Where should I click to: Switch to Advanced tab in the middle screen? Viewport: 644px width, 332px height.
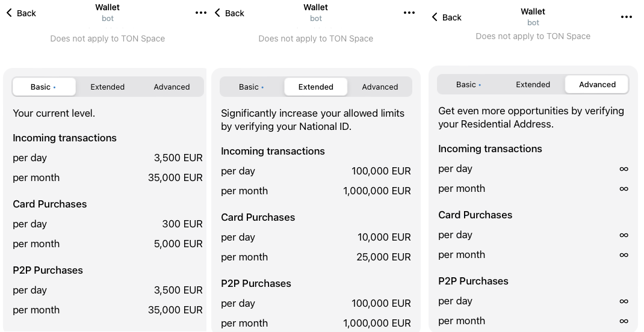pos(380,87)
